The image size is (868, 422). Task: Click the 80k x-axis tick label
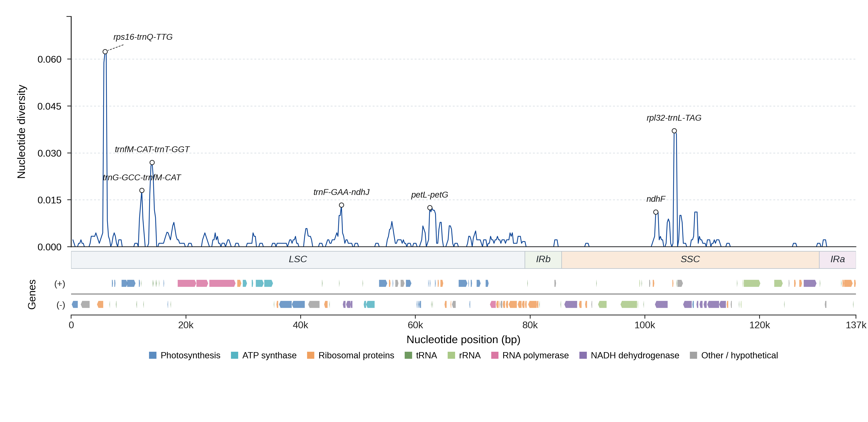tap(530, 325)
